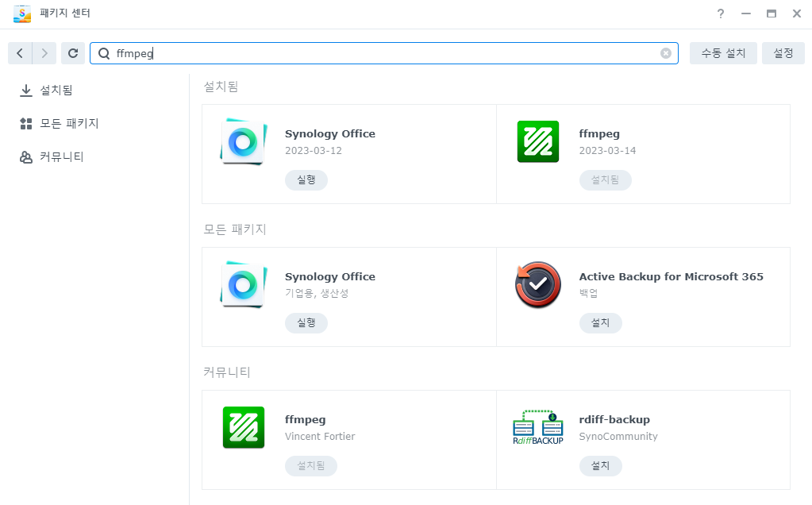812x505 pixels.
Task: Select 커뮤니티 in the sidebar
Action: click(62, 156)
